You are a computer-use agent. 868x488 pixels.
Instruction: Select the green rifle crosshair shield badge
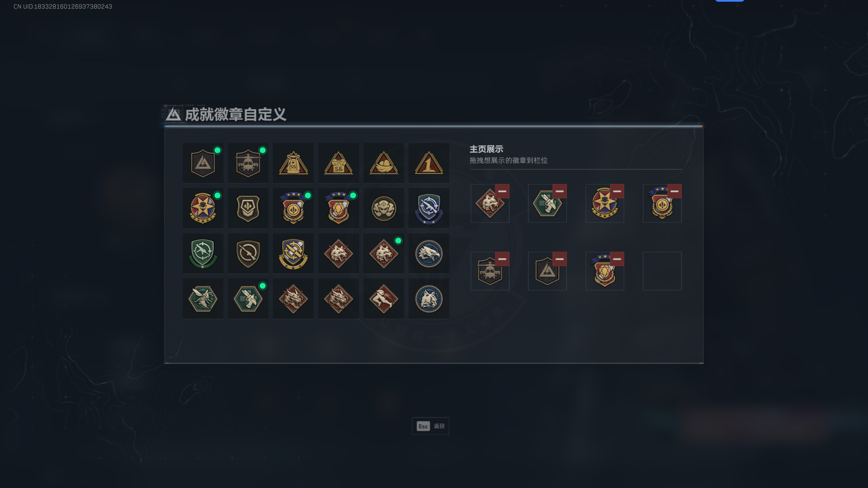tap(203, 253)
